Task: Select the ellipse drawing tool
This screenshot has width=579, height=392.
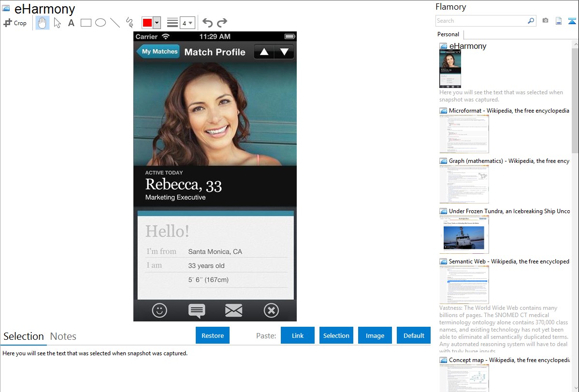Action: pyautogui.click(x=100, y=22)
